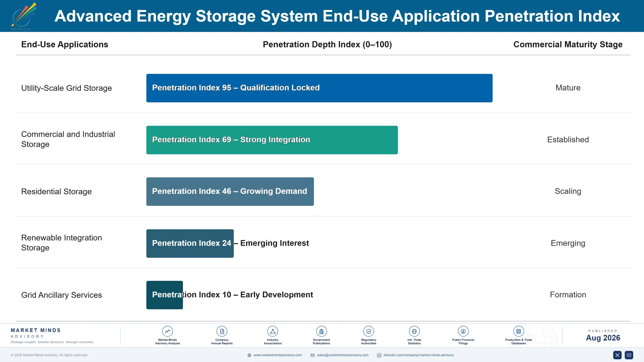Click the Utility-Scale Grid Storage row label
The image size is (644, 362).
66,88
